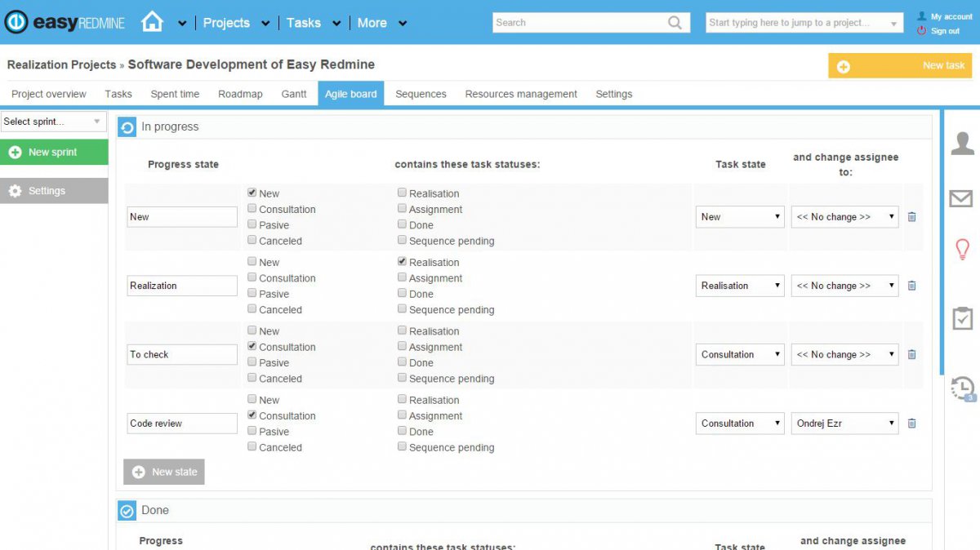Open the More menu in the top bar
This screenshot has width=980, height=550.
point(372,23)
